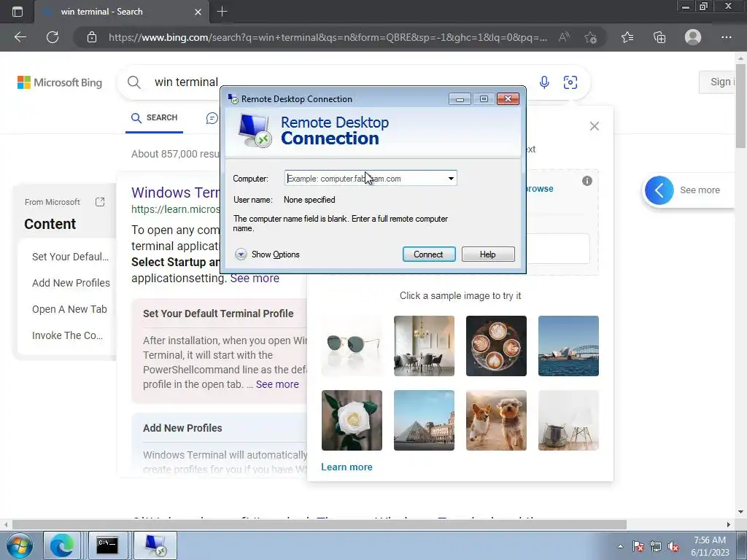Click the blue See more arrow circle

(x=659, y=190)
